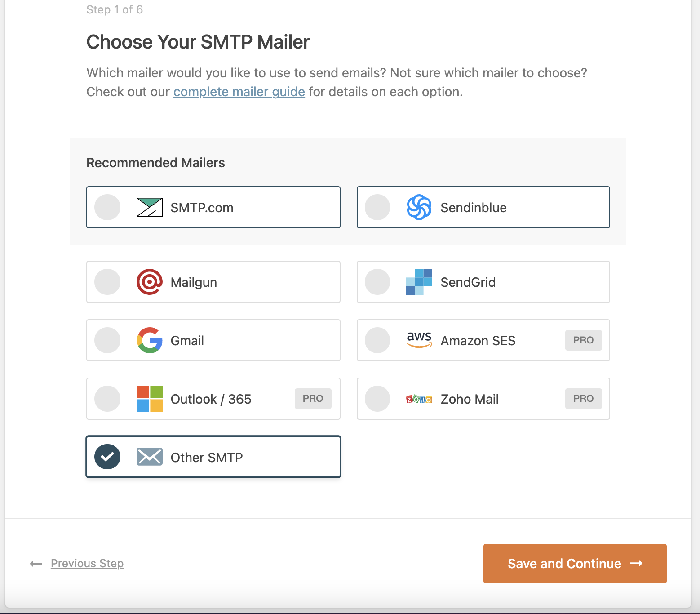Toggle the checked Other SMTP radio

pyautogui.click(x=107, y=457)
